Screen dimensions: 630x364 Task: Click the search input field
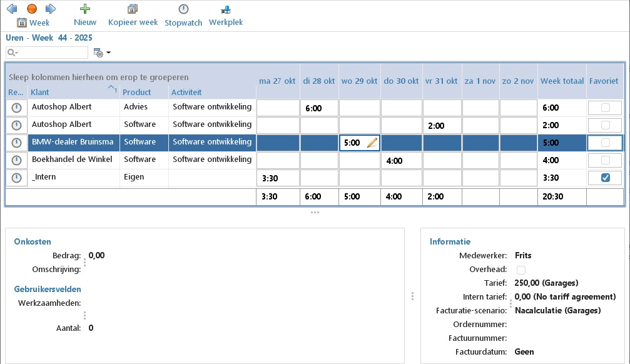[x=46, y=53]
